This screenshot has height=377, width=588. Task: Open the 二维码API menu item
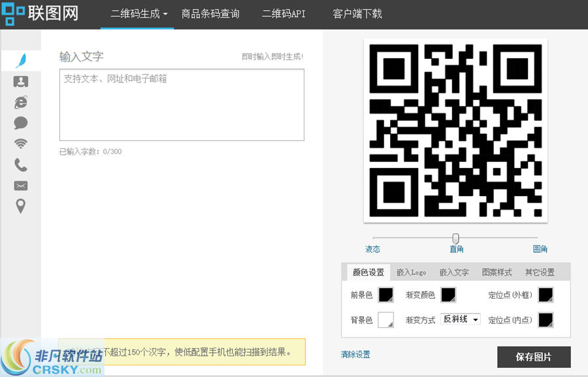(x=284, y=14)
